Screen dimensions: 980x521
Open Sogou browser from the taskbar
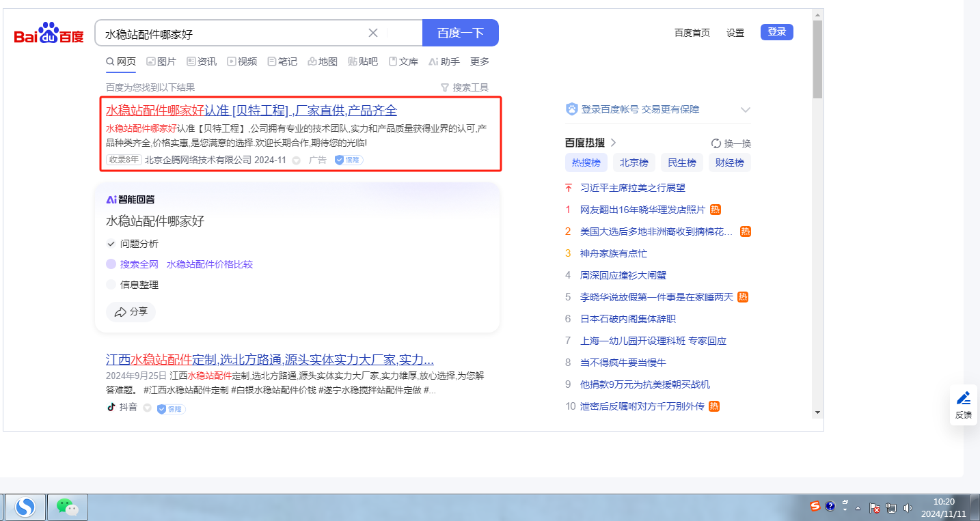click(x=25, y=507)
